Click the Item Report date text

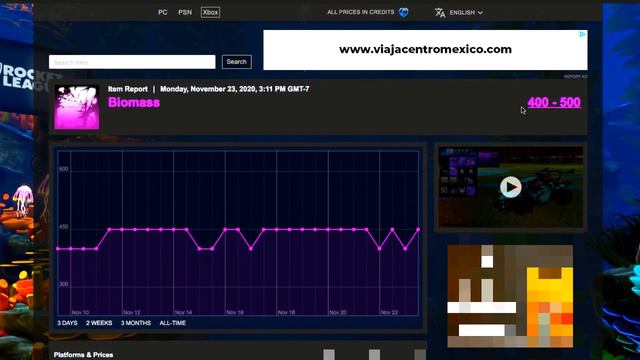(x=235, y=89)
